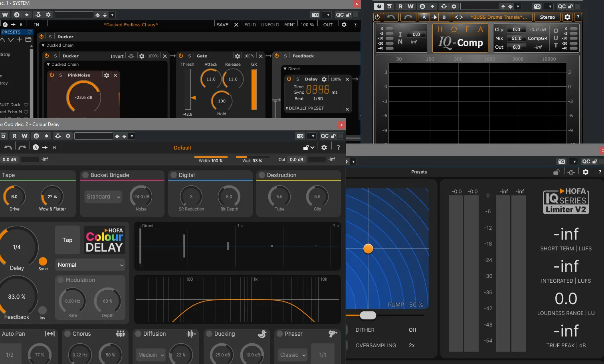Enable Write automation on the Colour Delay
Image resolution: width=604 pixels, height=364 pixels.
coord(24,136)
